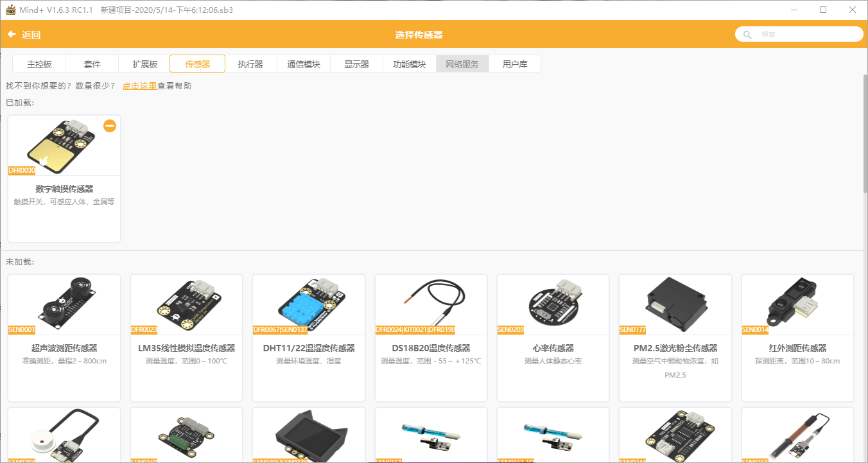Viewport: 868px width, 463px height.
Task: Click the 返回 button label
Action: [x=31, y=35]
